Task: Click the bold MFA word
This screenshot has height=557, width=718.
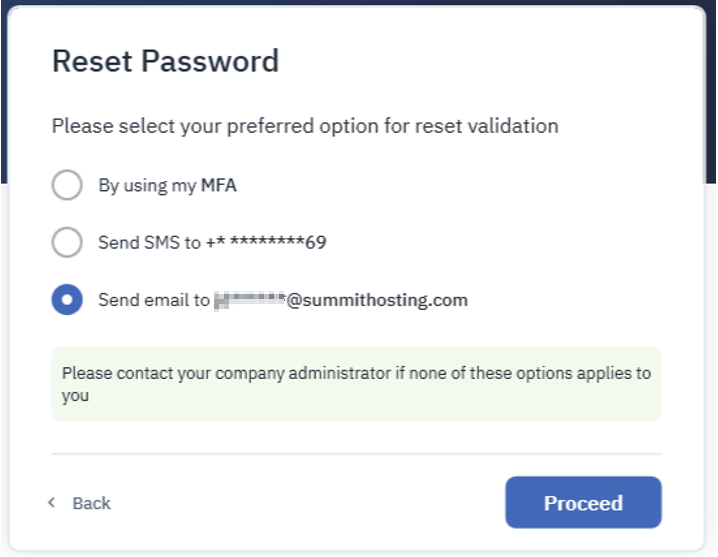Action: click(x=219, y=185)
